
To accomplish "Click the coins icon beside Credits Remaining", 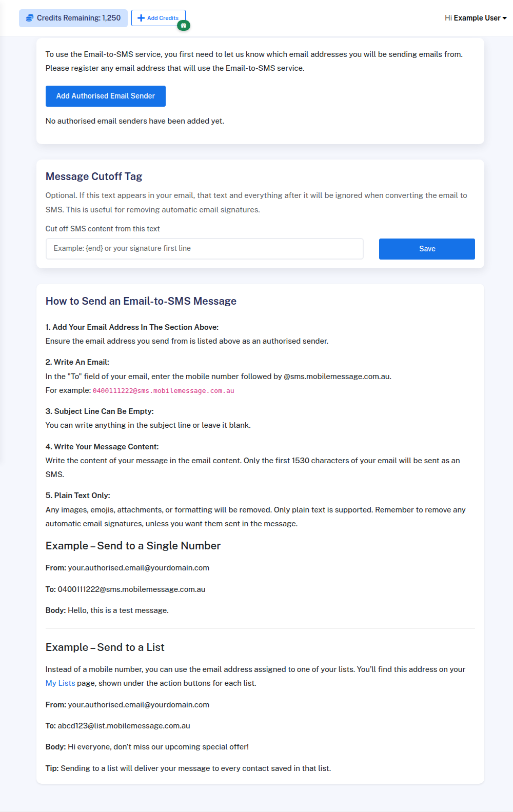I will pyautogui.click(x=30, y=18).
